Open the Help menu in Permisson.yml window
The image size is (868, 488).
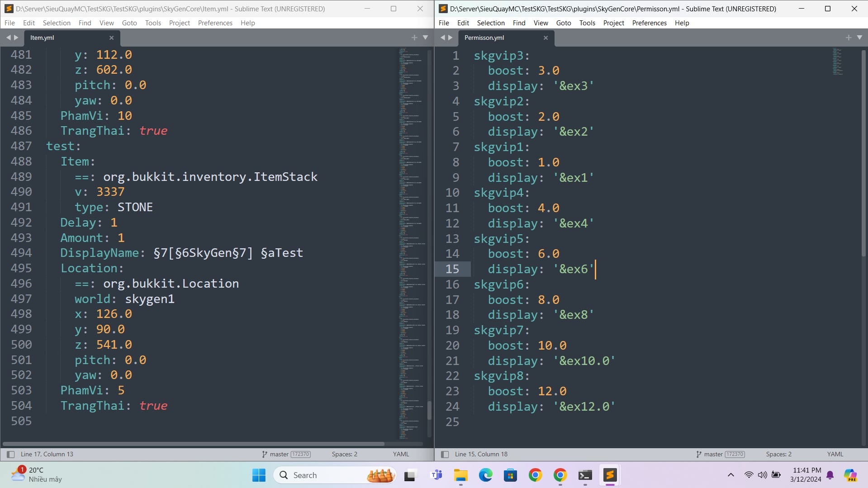point(682,23)
